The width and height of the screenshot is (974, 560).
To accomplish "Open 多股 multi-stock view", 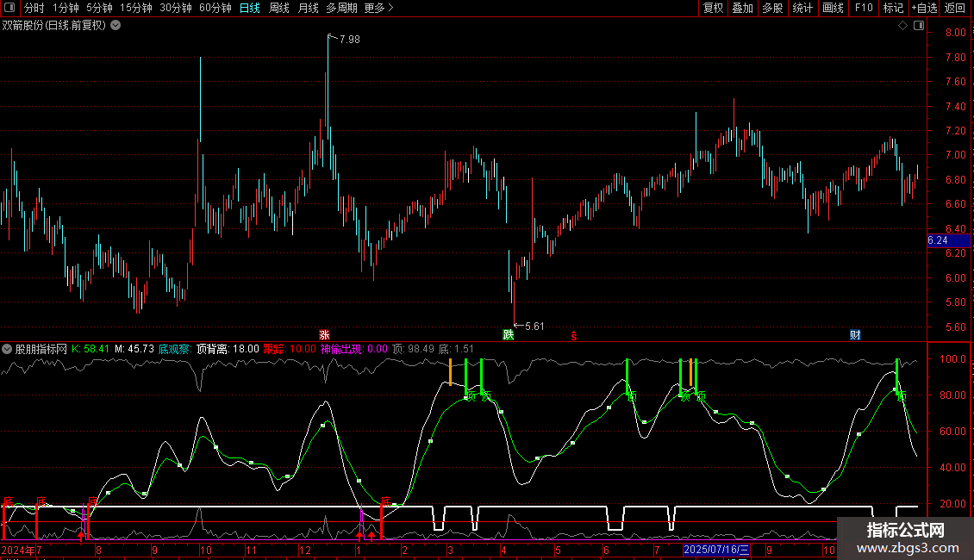I will [x=773, y=8].
